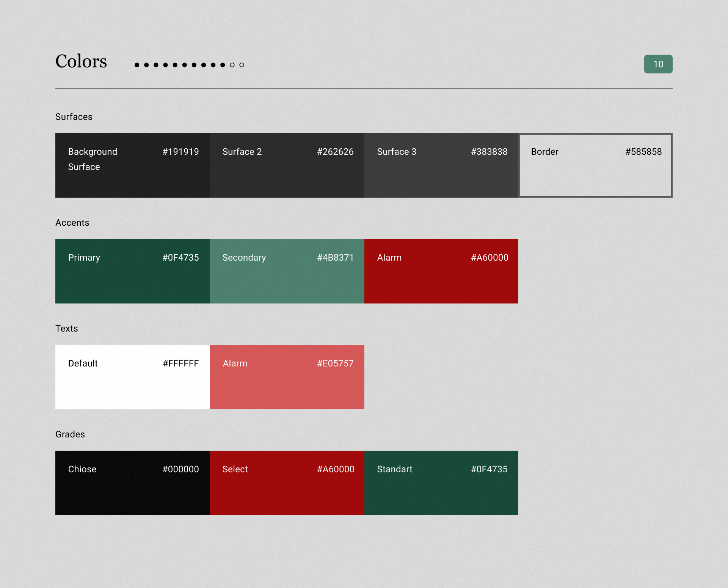Click the first hollow pagination dot
This screenshot has height=588, width=728.
pos(232,65)
